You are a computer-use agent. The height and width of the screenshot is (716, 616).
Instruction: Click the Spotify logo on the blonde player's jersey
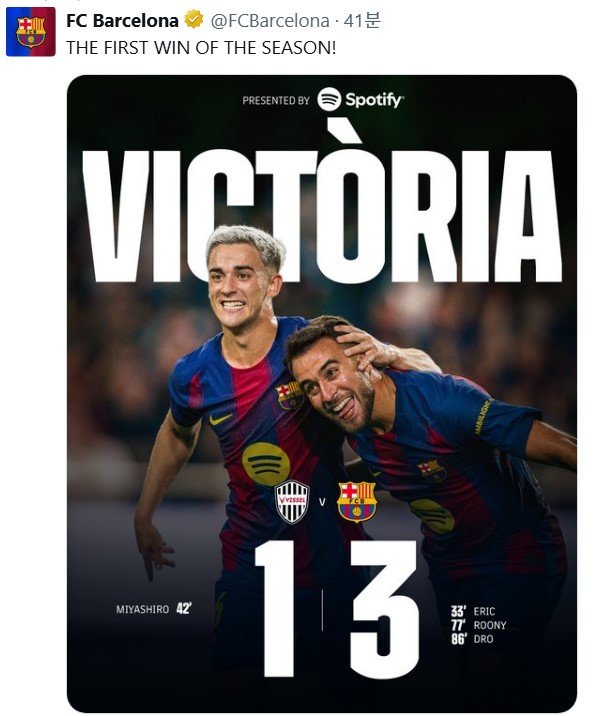point(266,463)
